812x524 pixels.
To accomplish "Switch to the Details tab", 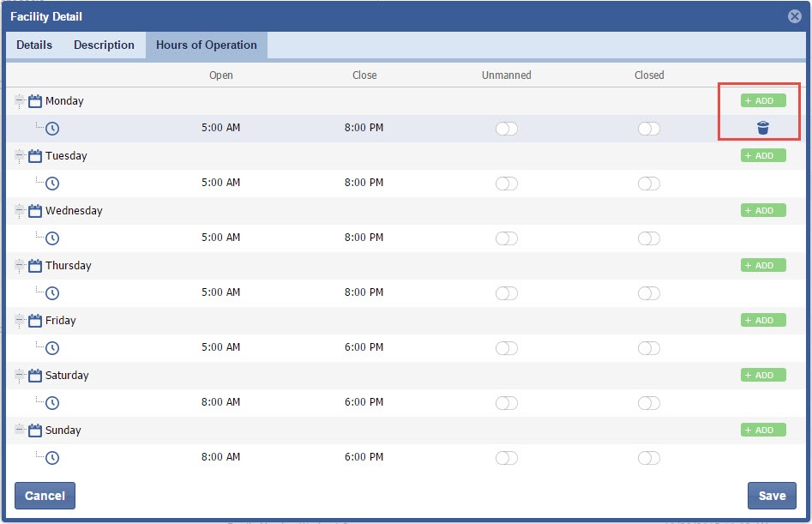I will click(34, 45).
